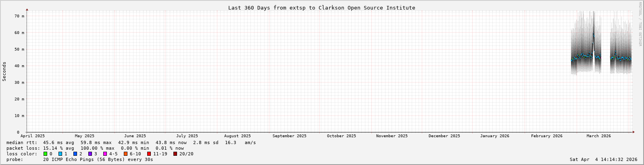Click the Sat Apr 4 timestamp text
Screen dimensions: 644x165
click(x=603, y=159)
